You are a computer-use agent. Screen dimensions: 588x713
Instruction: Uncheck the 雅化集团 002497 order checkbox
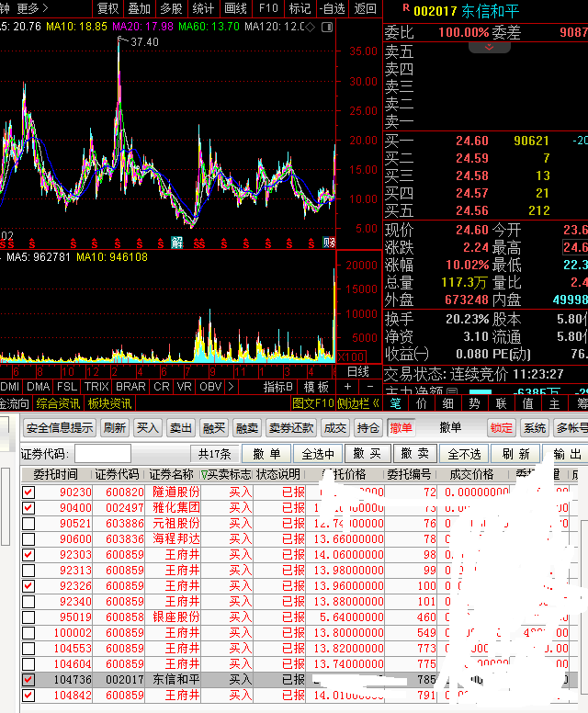pos(28,508)
